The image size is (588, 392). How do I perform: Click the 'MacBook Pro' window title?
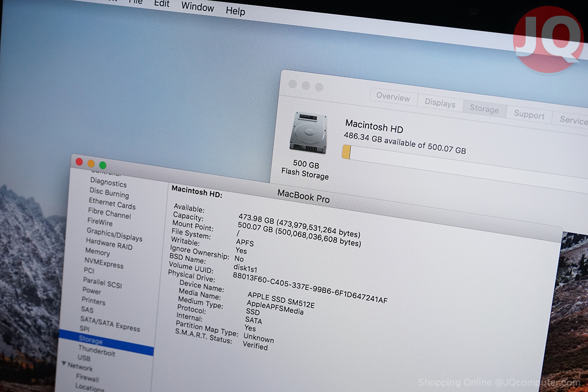(x=304, y=196)
